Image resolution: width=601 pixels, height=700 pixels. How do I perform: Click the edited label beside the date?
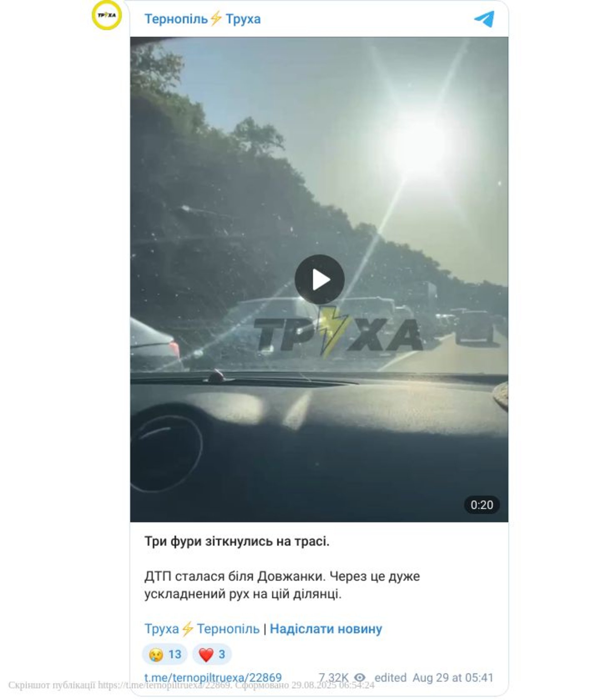pyautogui.click(x=390, y=677)
